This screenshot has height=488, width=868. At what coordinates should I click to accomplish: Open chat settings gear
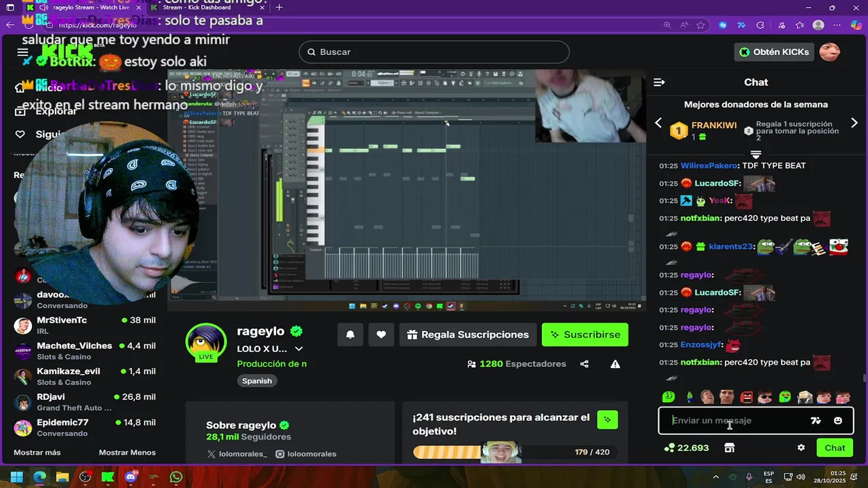tap(801, 448)
